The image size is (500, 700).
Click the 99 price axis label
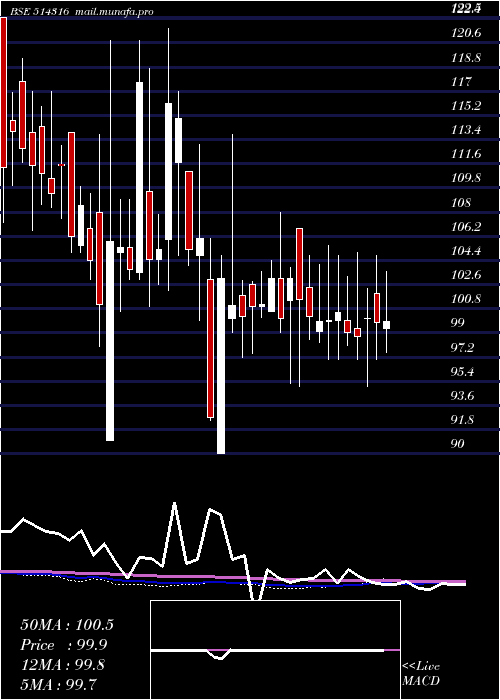tap(458, 323)
